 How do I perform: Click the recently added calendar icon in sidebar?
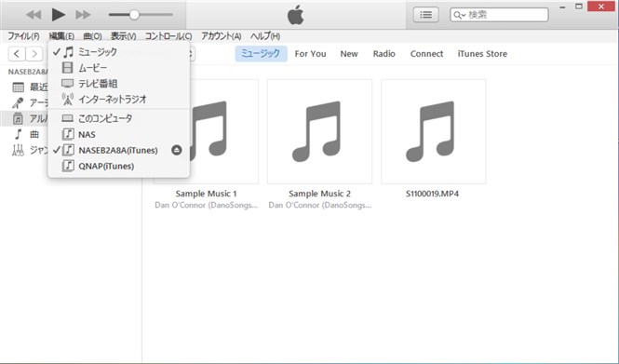[x=19, y=88]
